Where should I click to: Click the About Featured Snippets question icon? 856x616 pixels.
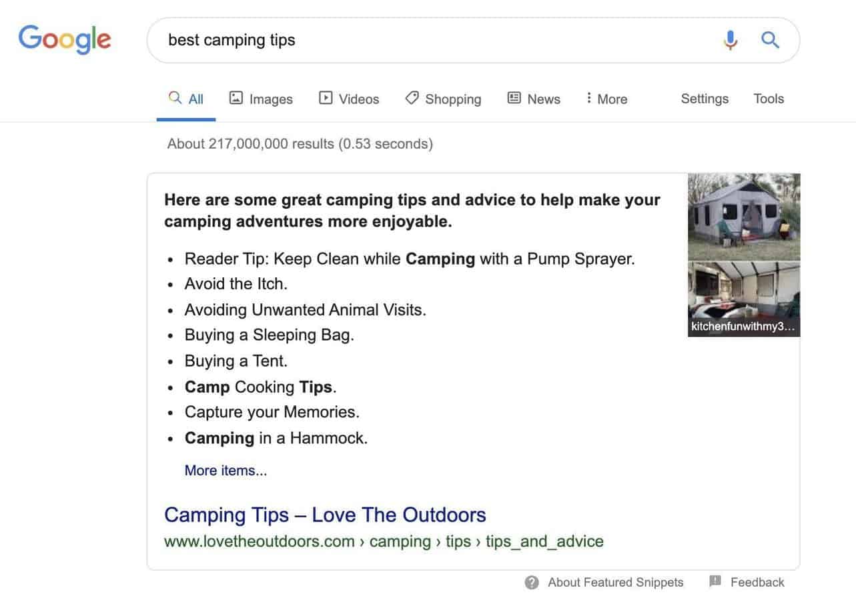[532, 583]
